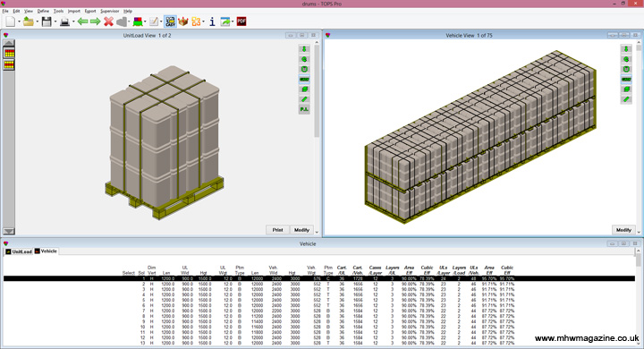Click the Save floppy disk icon

pos(47,21)
